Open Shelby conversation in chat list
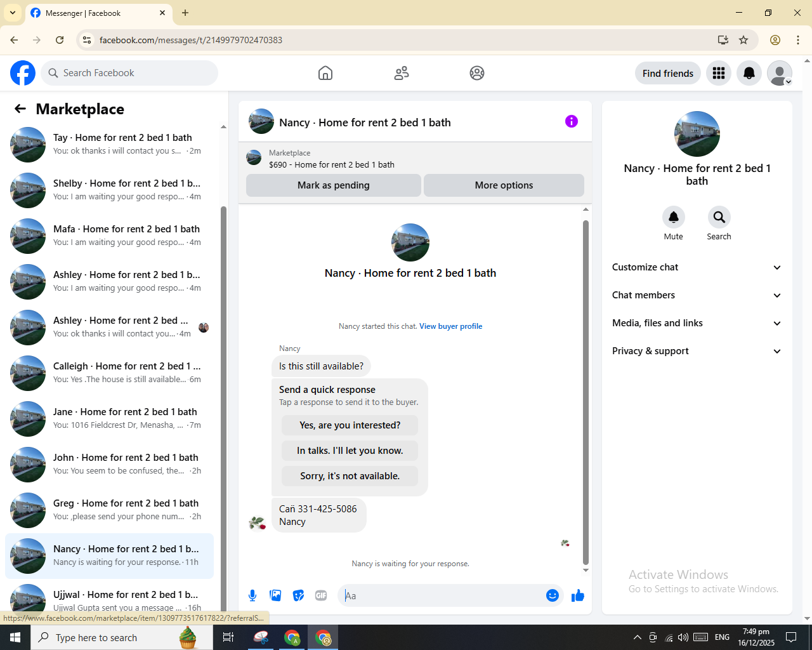This screenshot has height=650, width=812. coord(109,190)
